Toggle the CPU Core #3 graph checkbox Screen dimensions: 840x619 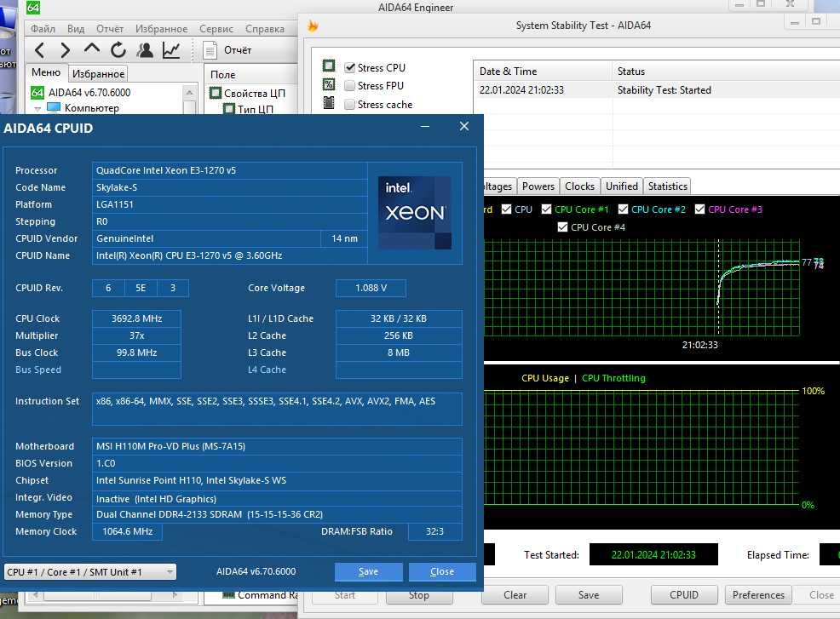699,209
